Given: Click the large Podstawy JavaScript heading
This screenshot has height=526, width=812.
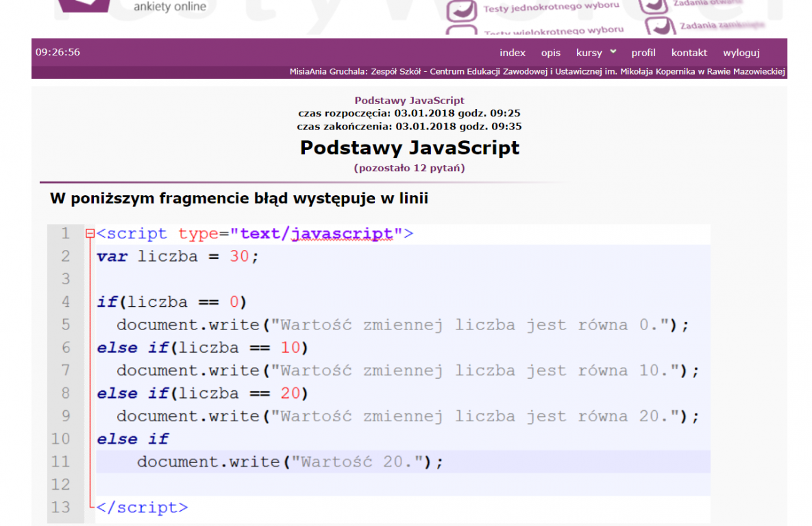Looking at the screenshot, I should [409, 148].
